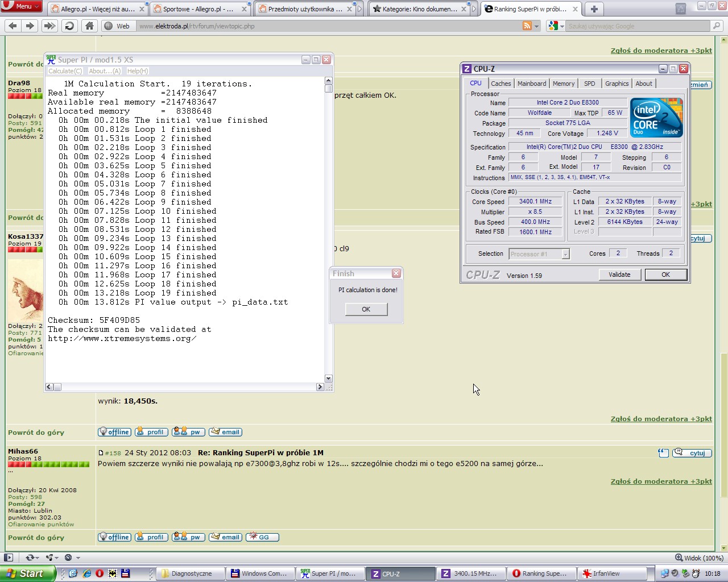
Task: Click OK in the Finish dialog
Action: (x=366, y=309)
